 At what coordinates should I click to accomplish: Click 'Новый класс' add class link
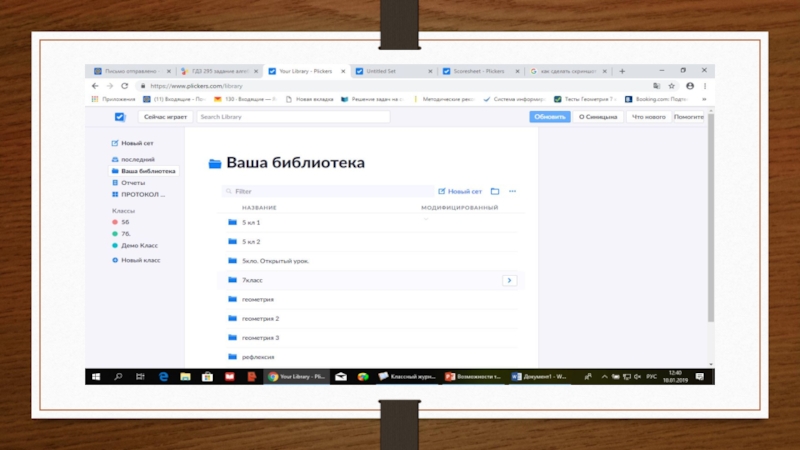coord(136,260)
